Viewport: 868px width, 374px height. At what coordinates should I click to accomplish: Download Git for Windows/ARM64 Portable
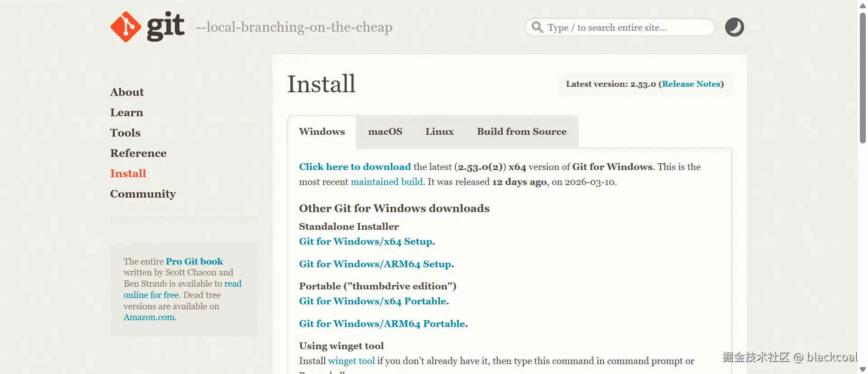click(x=382, y=324)
